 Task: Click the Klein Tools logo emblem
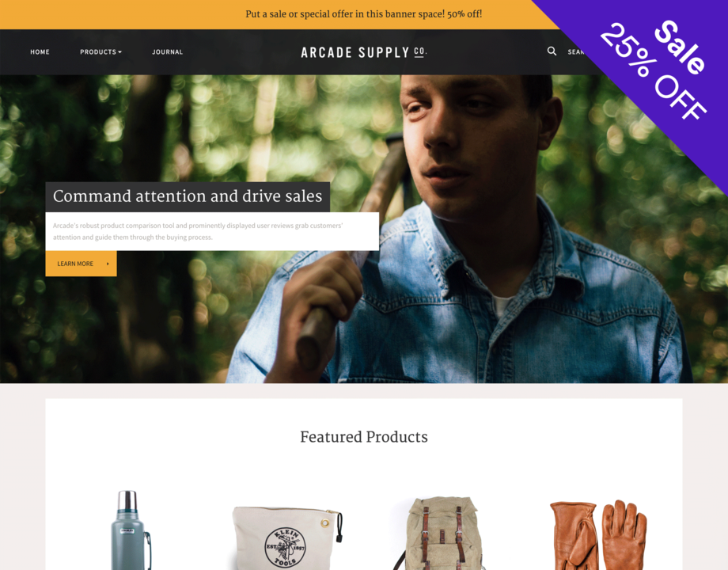(285, 547)
